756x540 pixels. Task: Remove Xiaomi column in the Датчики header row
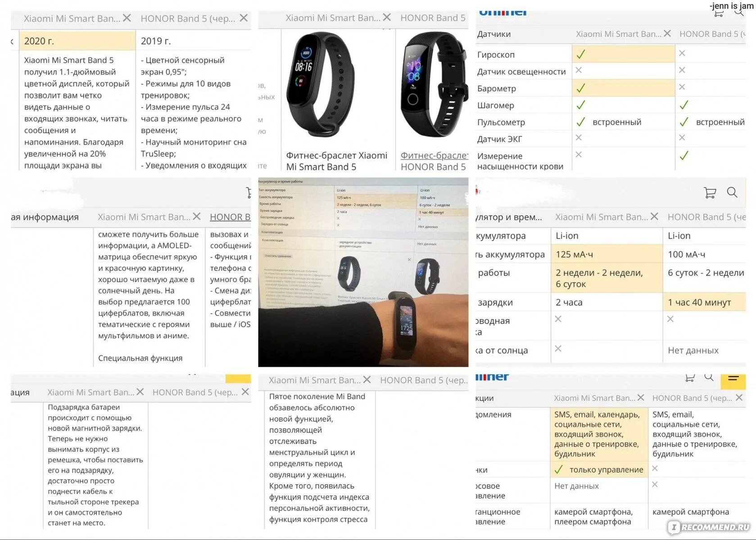click(x=667, y=34)
